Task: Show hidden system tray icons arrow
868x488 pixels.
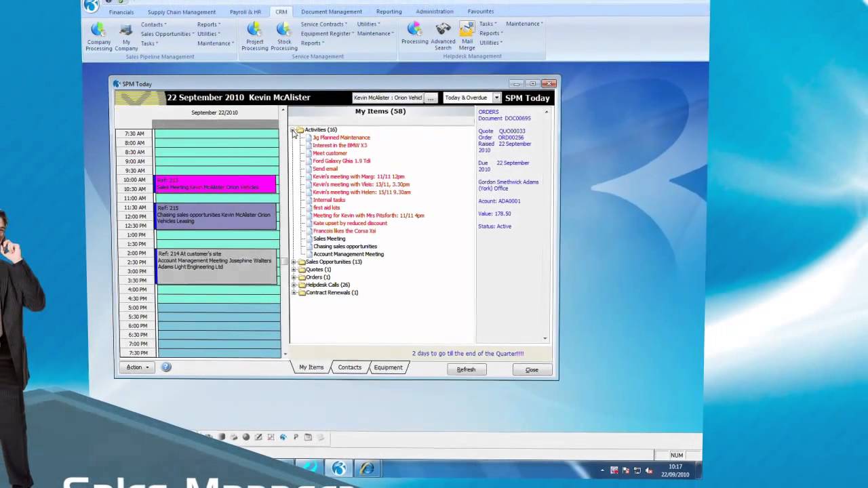Action: point(602,470)
